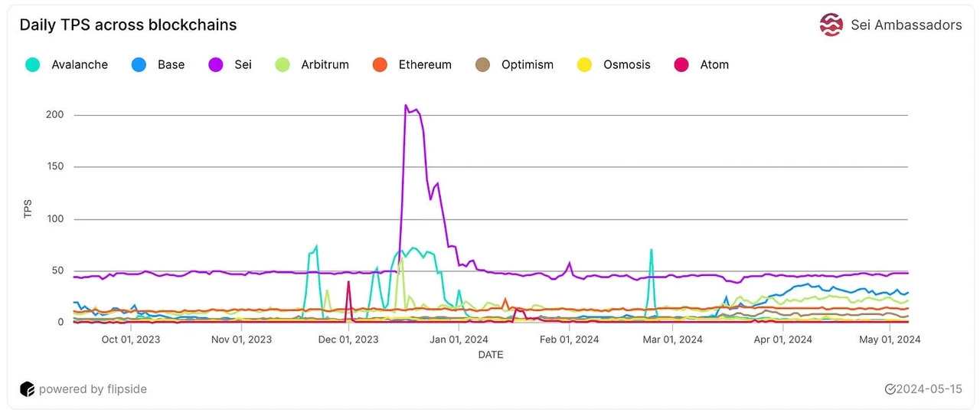980x410 pixels.
Task: Click the Arbitrum light green legend dot
Action: (x=282, y=65)
